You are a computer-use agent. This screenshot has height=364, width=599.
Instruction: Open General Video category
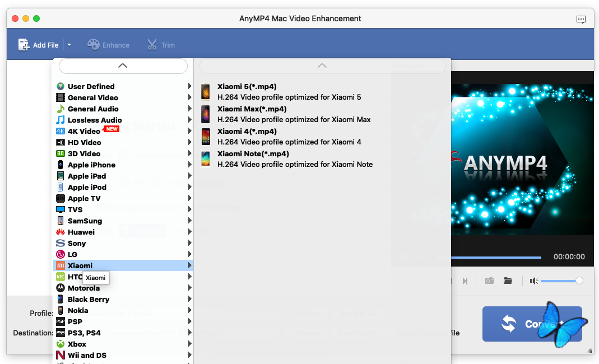pyautogui.click(x=124, y=98)
